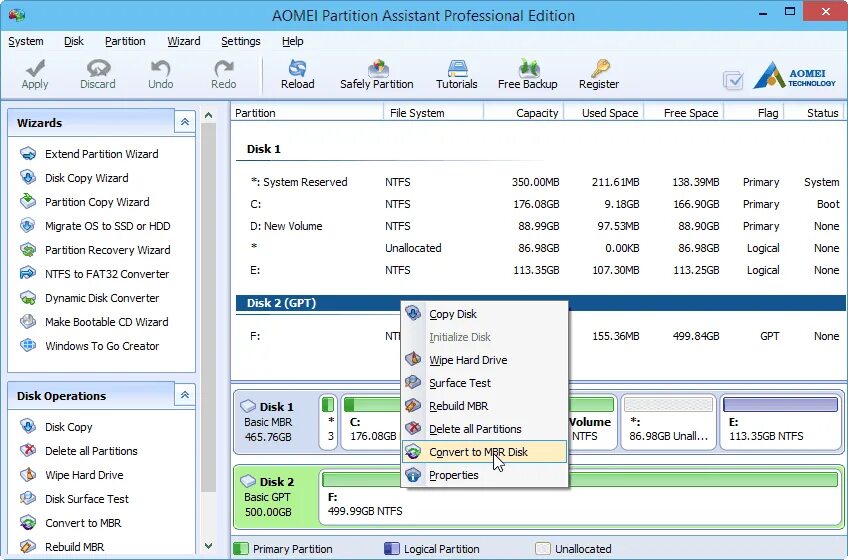Open Dynamic Disk Converter

(102, 298)
